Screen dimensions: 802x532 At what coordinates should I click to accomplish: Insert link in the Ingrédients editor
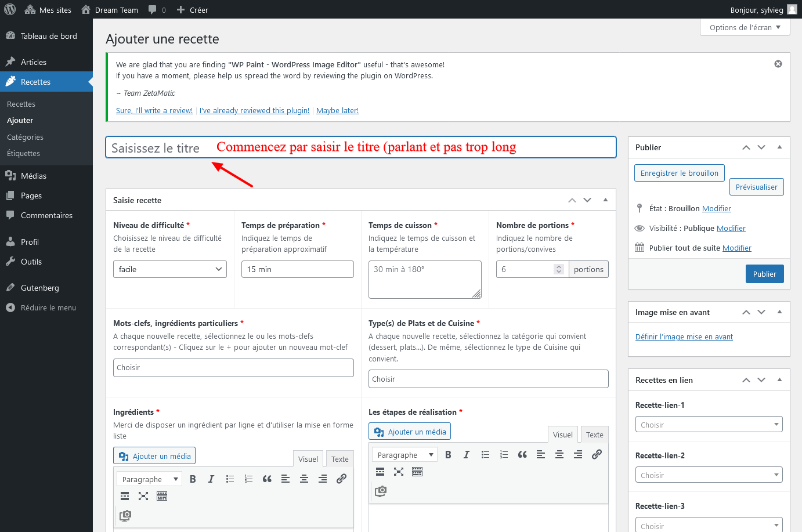(x=341, y=479)
